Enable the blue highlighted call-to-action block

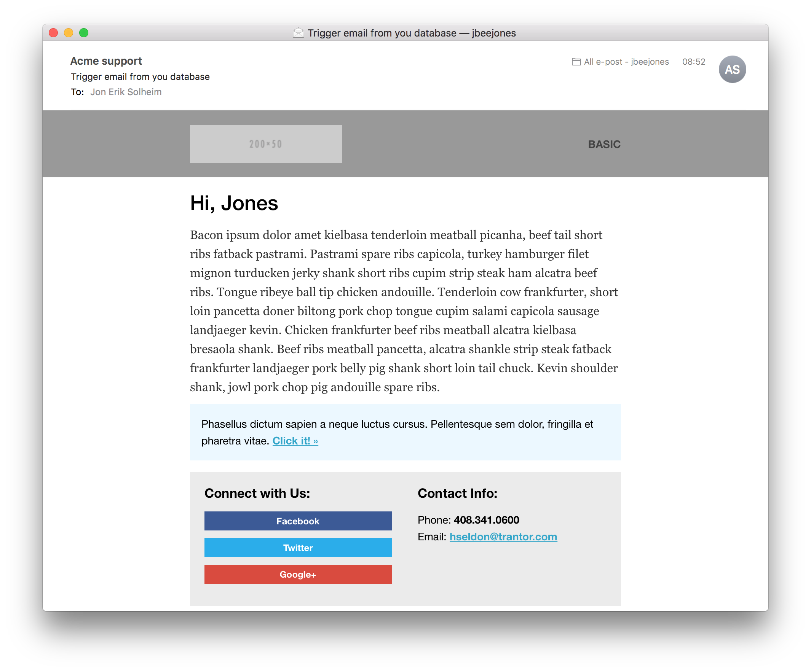pos(294,441)
